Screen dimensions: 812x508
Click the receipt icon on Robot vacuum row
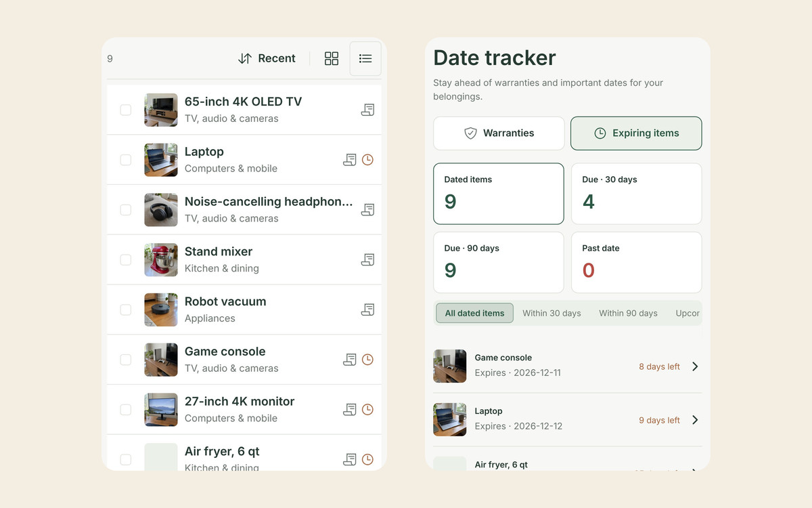tap(367, 310)
